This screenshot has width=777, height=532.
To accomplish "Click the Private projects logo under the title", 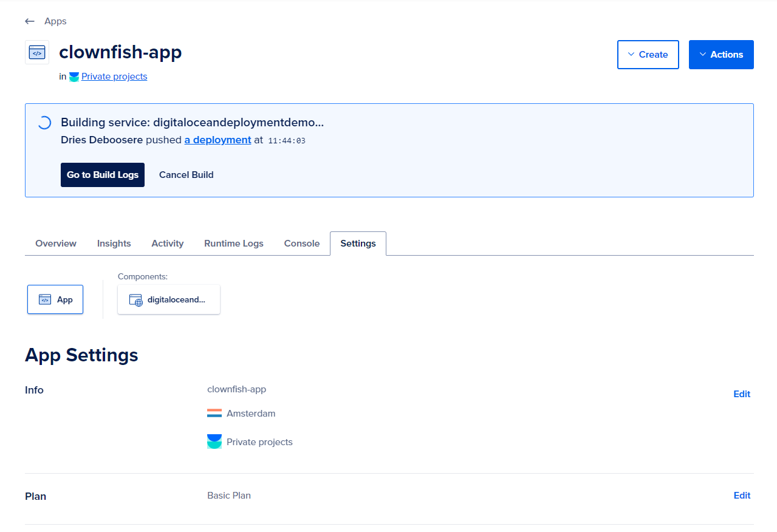I will (74, 77).
